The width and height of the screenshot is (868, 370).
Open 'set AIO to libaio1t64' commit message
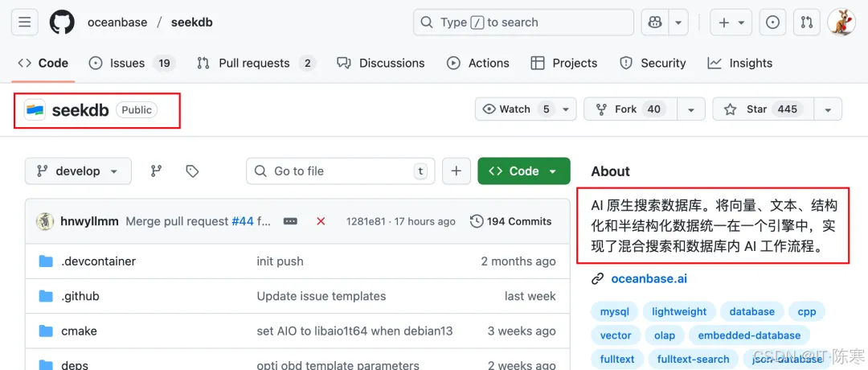click(355, 331)
